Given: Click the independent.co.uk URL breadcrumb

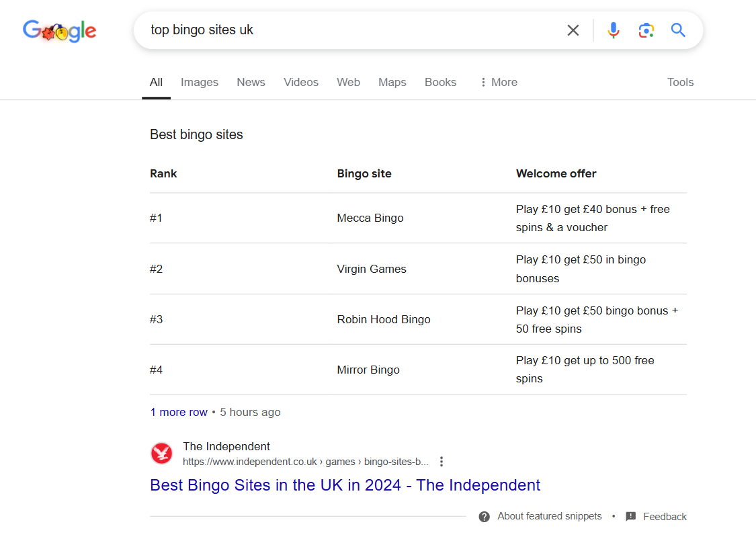Looking at the screenshot, I should [305, 462].
